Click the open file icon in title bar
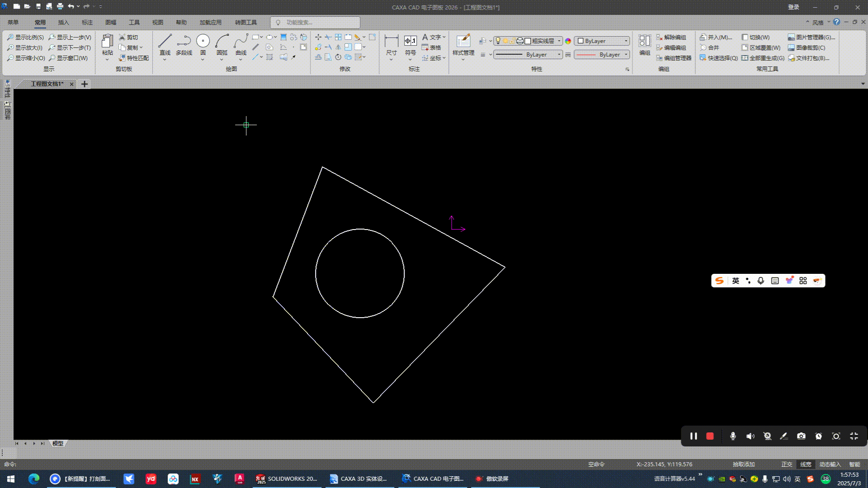This screenshot has height=488, width=868. point(27,7)
